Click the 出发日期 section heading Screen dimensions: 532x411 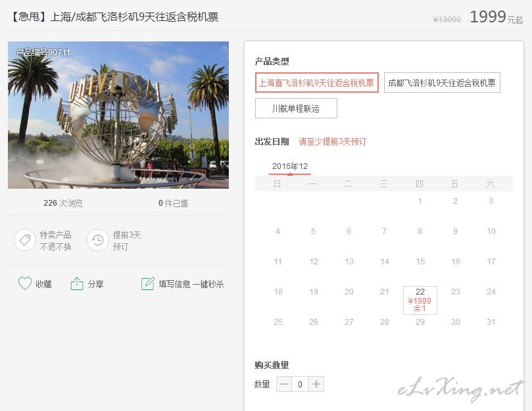tap(272, 141)
